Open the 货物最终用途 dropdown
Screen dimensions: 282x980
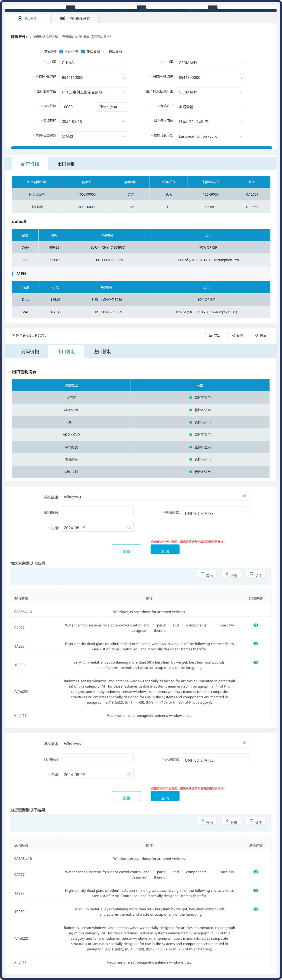click(x=210, y=122)
